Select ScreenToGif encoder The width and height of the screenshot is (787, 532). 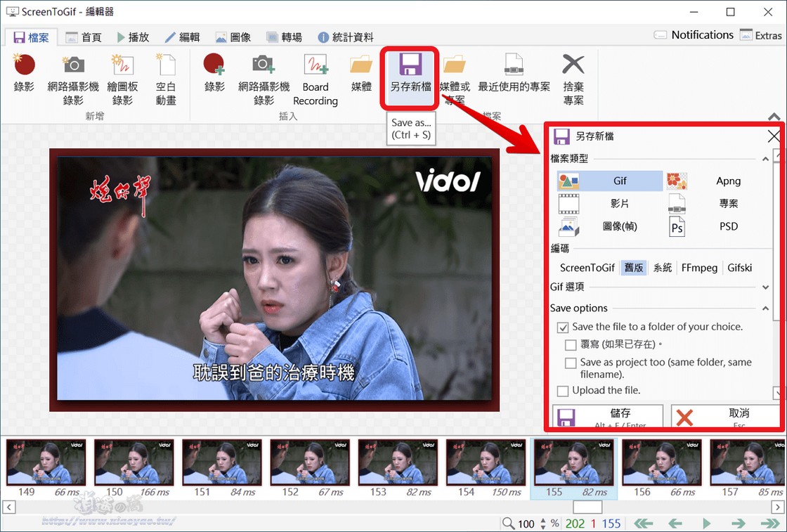click(x=587, y=268)
